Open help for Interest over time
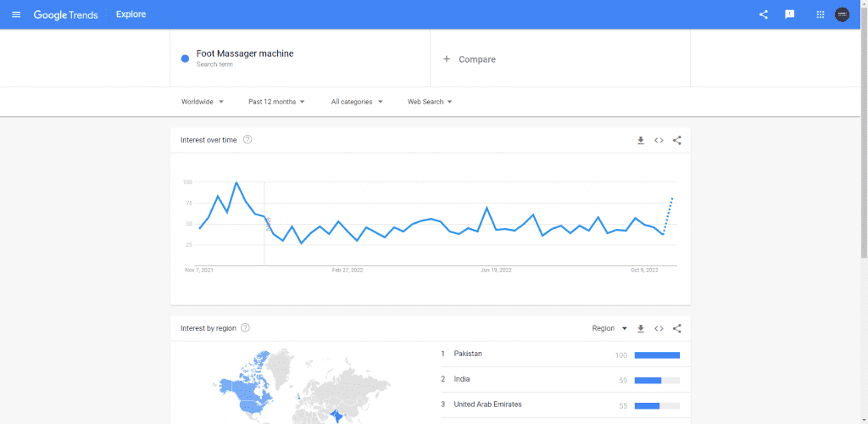 [248, 140]
